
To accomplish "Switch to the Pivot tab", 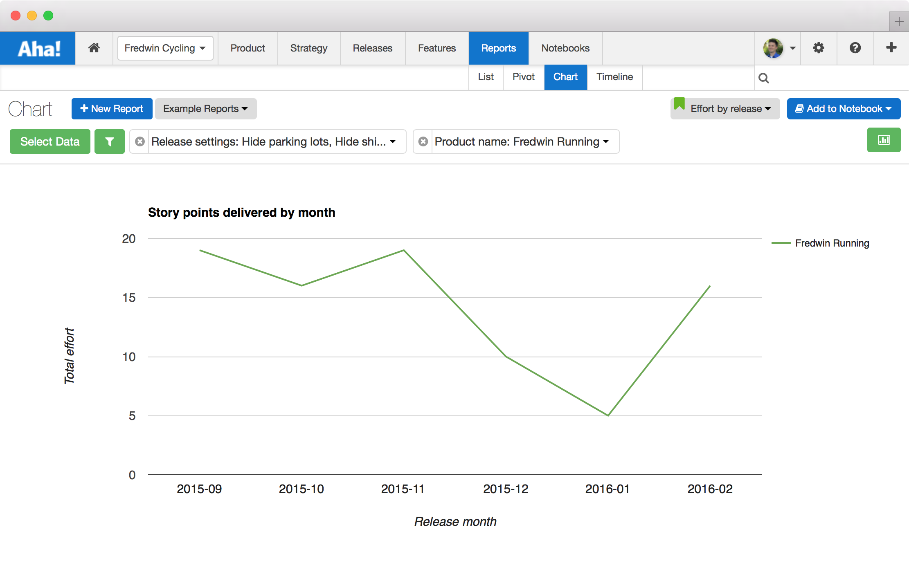I will [x=523, y=77].
